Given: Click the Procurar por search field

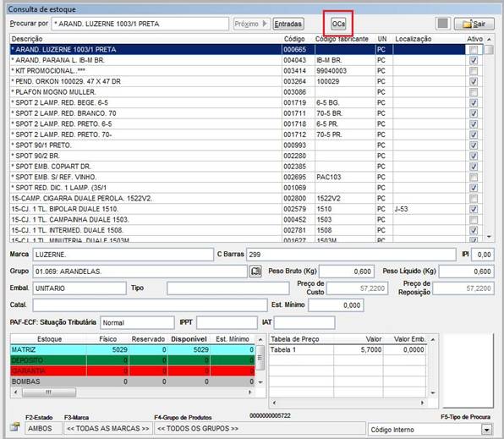Looking at the screenshot, I should point(140,24).
